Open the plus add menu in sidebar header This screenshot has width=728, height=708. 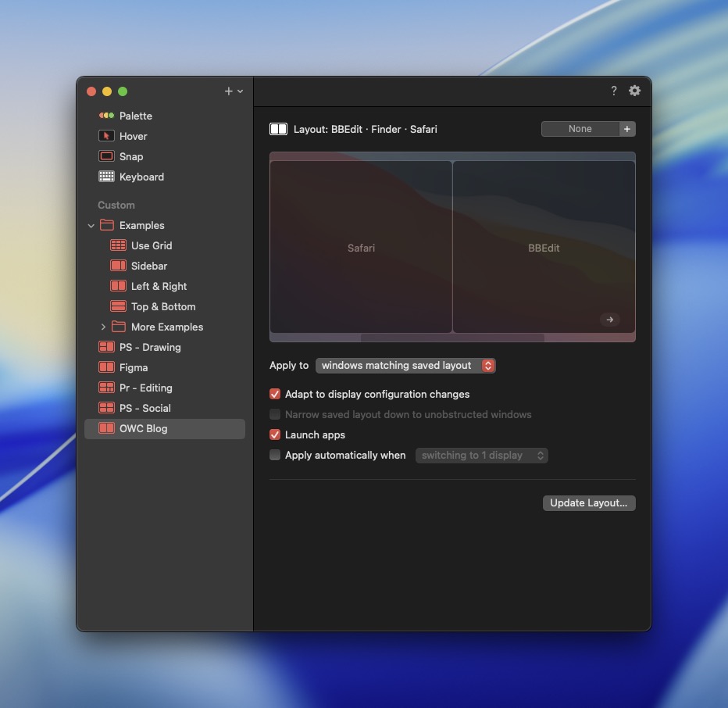tap(233, 91)
